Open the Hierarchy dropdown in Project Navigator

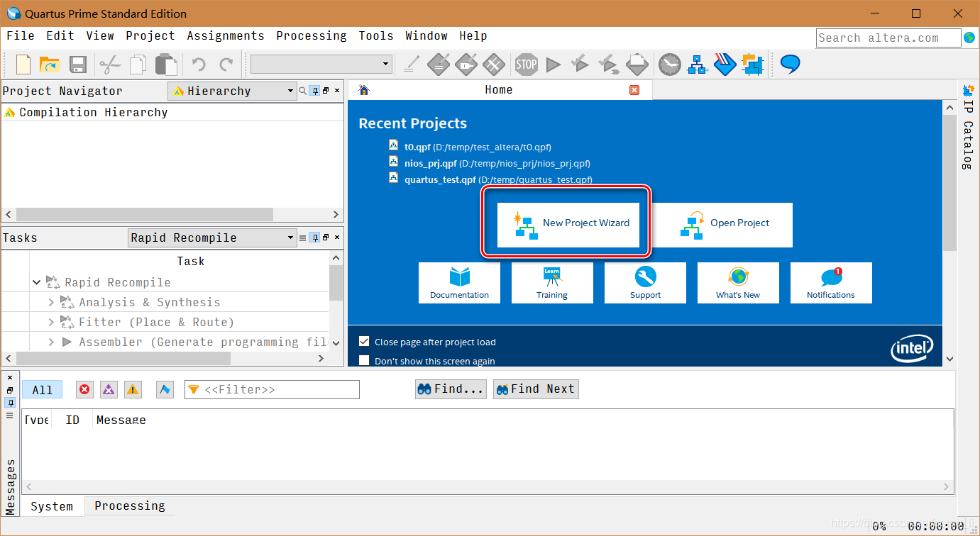pyautogui.click(x=232, y=91)
